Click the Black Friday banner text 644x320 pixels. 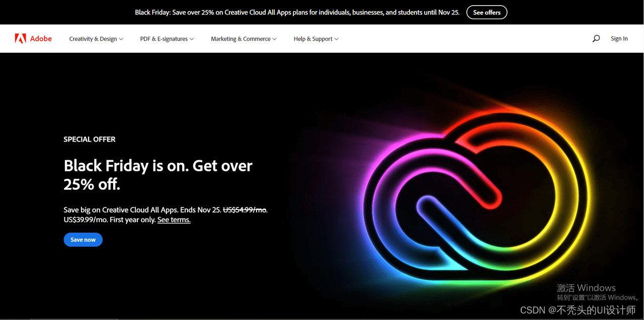(x=297, y=12)
